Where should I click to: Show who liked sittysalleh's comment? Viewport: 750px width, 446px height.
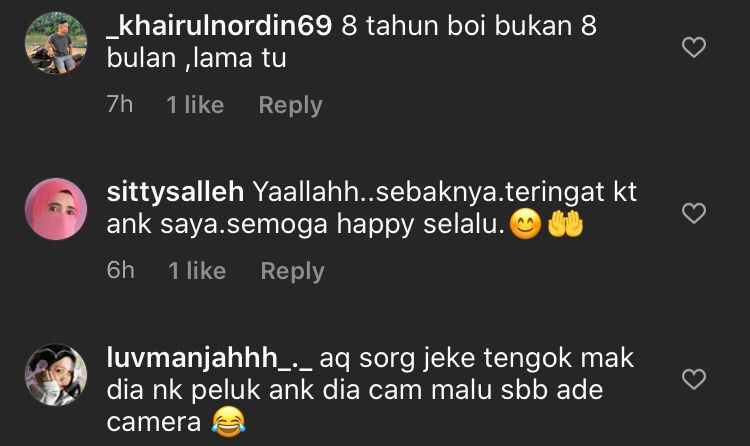tap(197, 271)
